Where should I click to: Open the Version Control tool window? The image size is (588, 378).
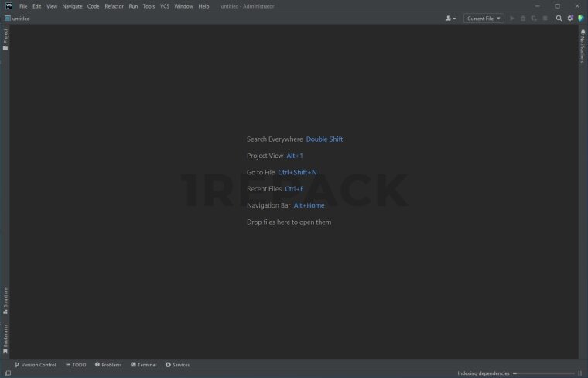click(x=36, y=365)
